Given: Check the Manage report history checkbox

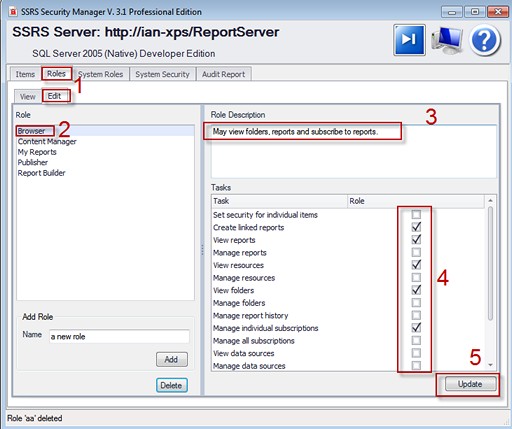Looking at the screenshot, I should point(416,315).
